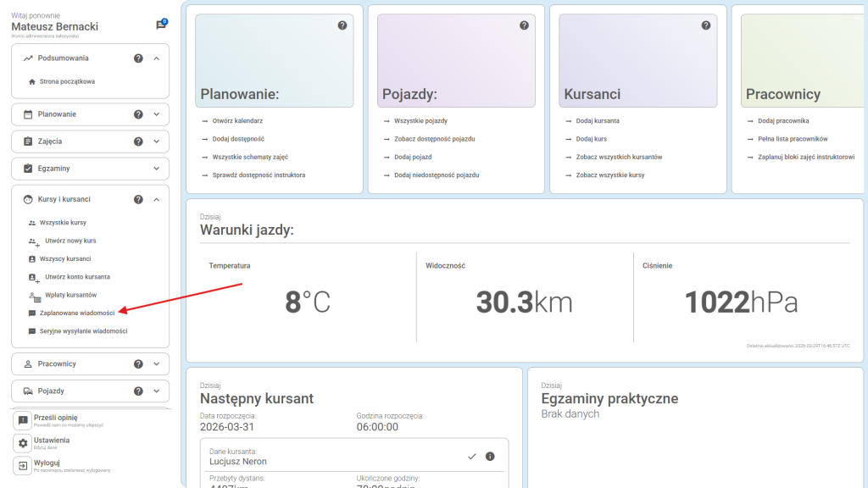
Task: Open info icon for Lucjusz Neron
Action: (x=490, y=457)
